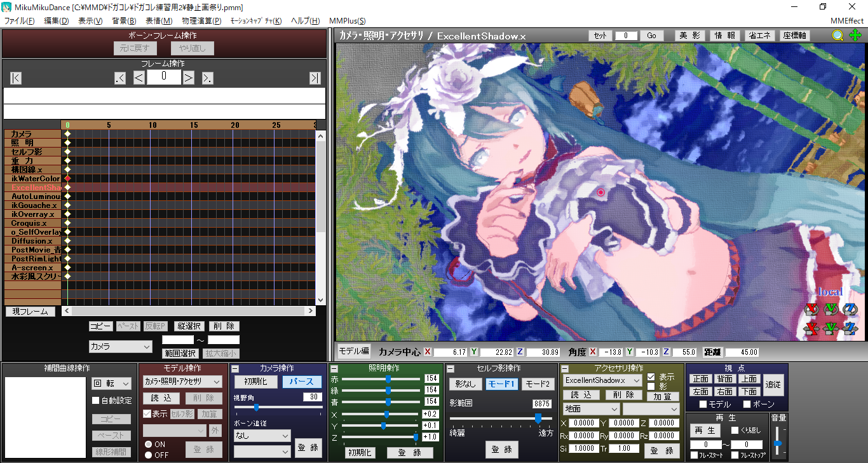
Task: Click the frame number input field showing 0
Action: click(164, 78)
